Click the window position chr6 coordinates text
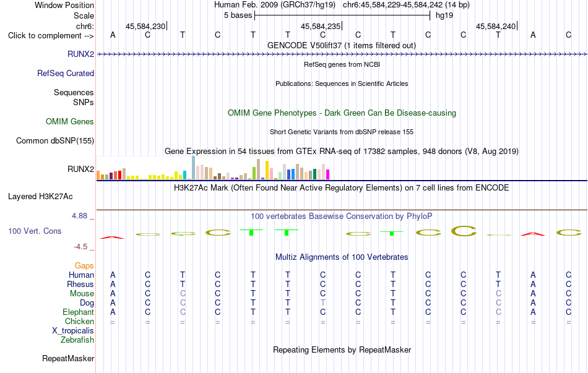This screenshot has height=373, width=588. pyautogui.click(x=406, y=5)
